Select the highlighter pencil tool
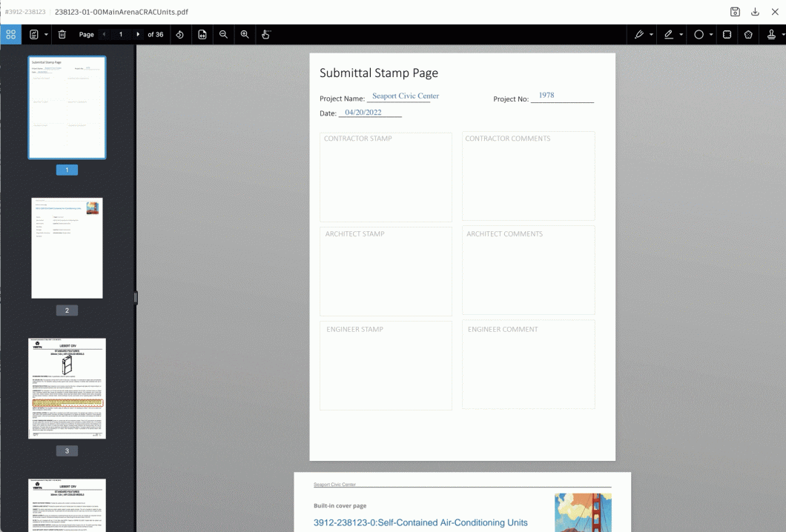This screenshot has width=786, height=532. 669,35
